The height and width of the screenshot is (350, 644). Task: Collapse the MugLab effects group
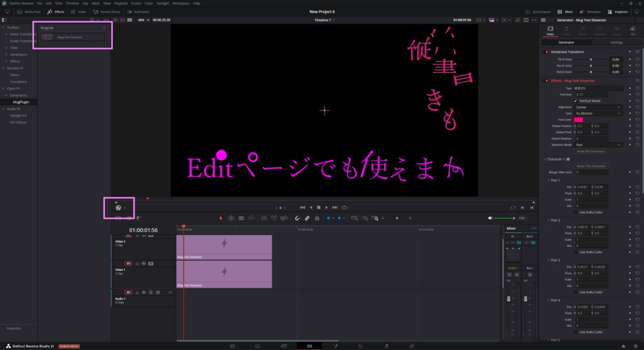click(x=104, y=28)
